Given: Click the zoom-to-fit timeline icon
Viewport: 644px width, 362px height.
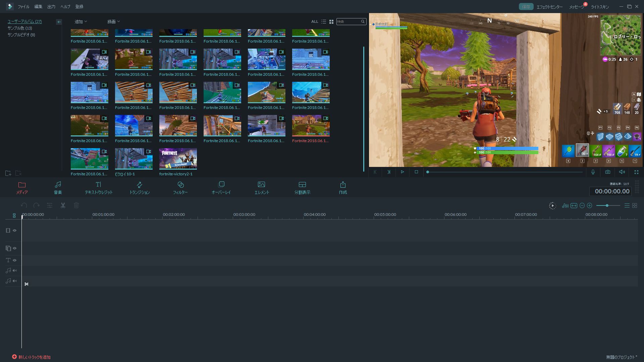Looking at the screenshot, I should 574,205.
